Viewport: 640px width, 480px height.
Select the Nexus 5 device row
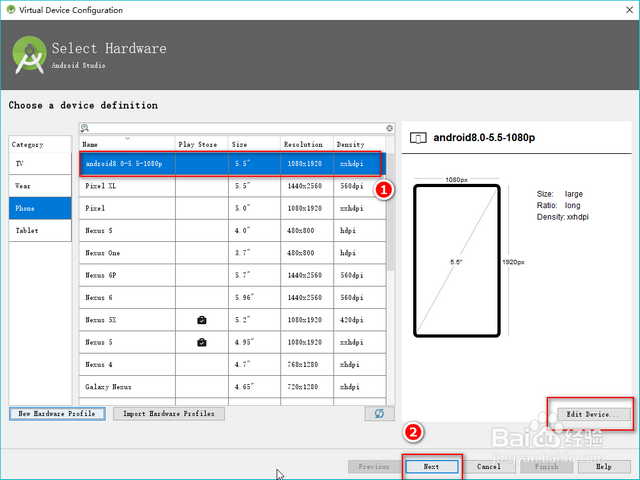click(x=232, y=342)
